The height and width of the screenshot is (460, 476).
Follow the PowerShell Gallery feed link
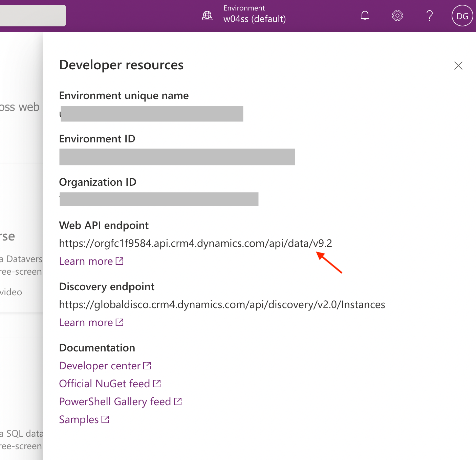[115, 402]
